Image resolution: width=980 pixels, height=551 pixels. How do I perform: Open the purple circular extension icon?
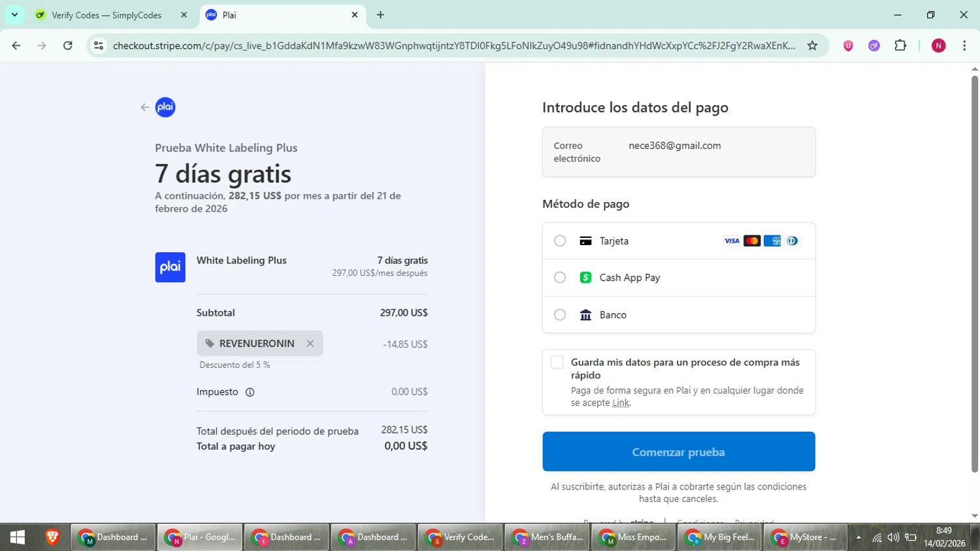(x=874, y=46)
